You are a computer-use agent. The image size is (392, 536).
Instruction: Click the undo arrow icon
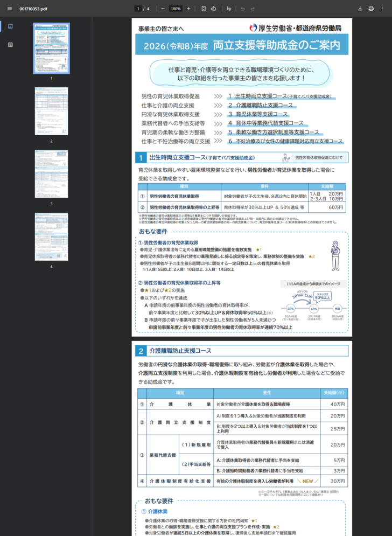click(x=243, y=9)
